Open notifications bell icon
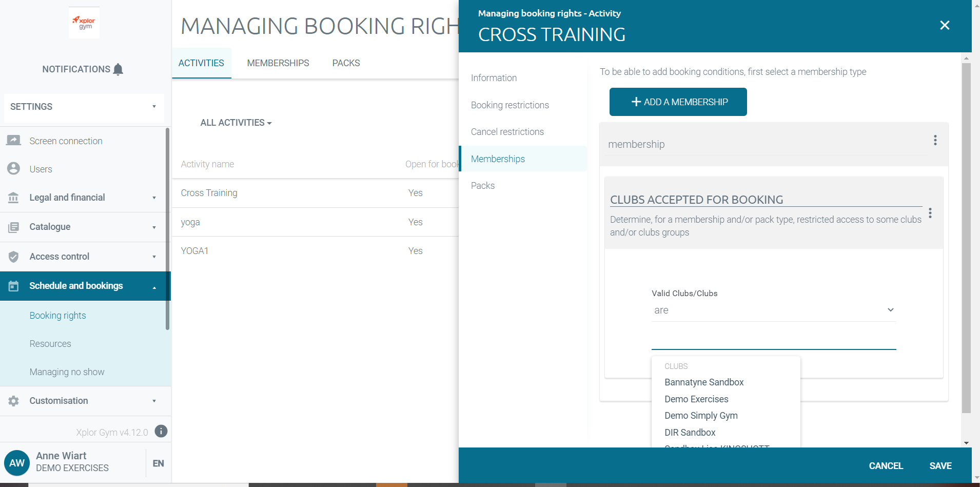The width and height of the screenshot is (980, 487). (x=118, y=69)
